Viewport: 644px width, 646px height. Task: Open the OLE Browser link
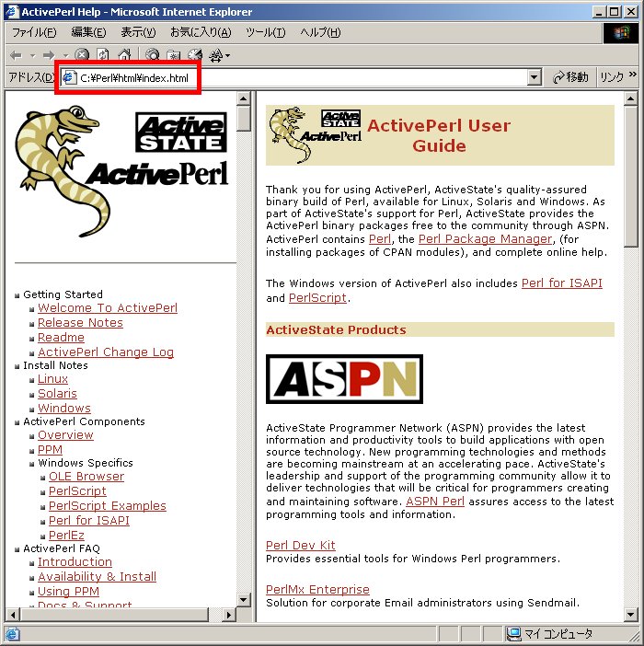[86, 477]
